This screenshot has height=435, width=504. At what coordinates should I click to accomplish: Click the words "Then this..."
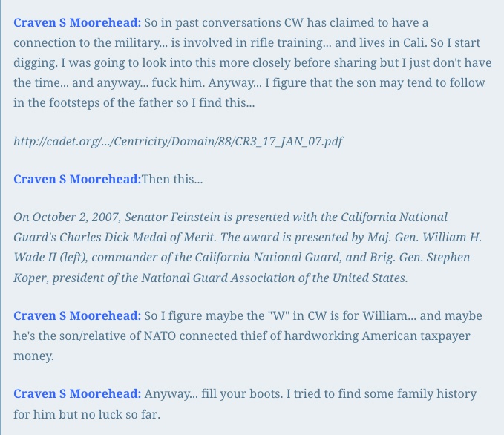click(x=172, y=179)
